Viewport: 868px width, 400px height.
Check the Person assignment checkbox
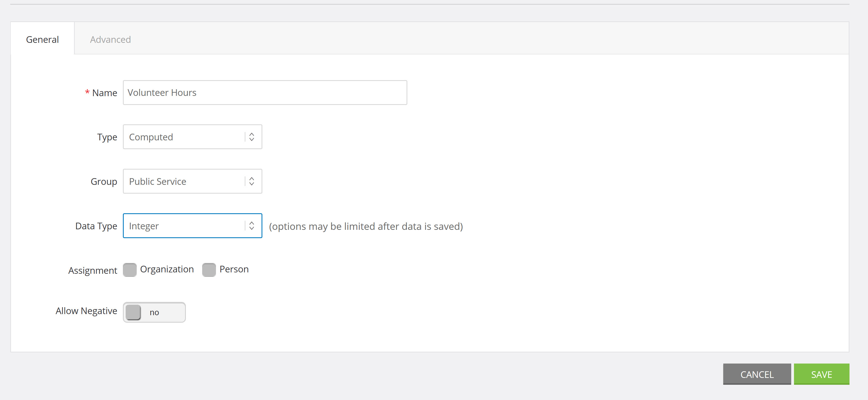point(209,270)
